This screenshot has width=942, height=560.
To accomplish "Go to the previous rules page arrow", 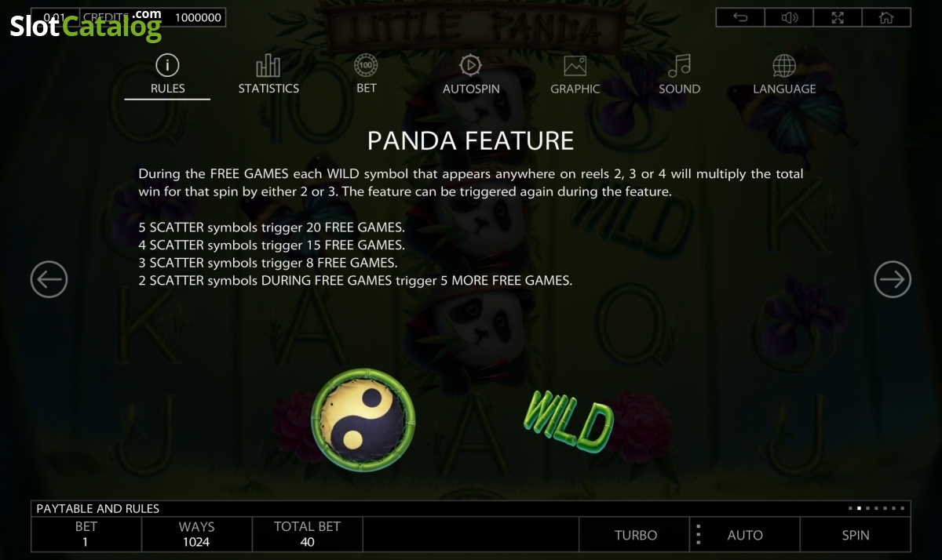I will [49, 279].
